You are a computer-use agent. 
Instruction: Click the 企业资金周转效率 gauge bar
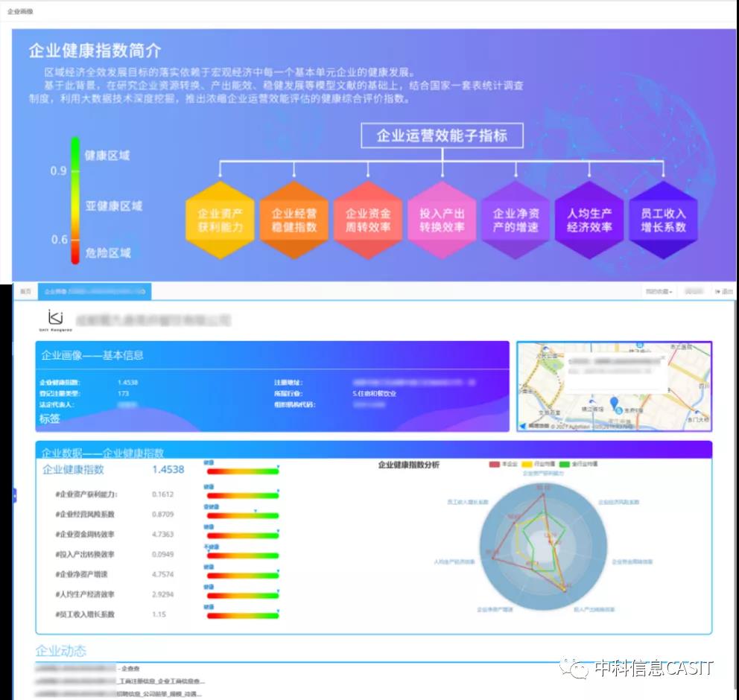point(243,535)
